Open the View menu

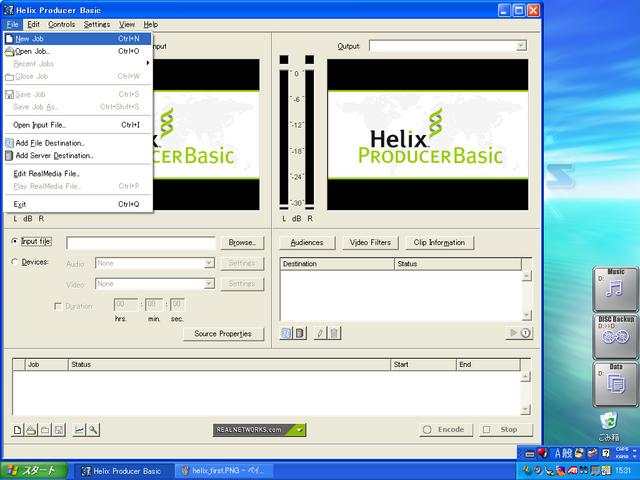coord(127,24)
